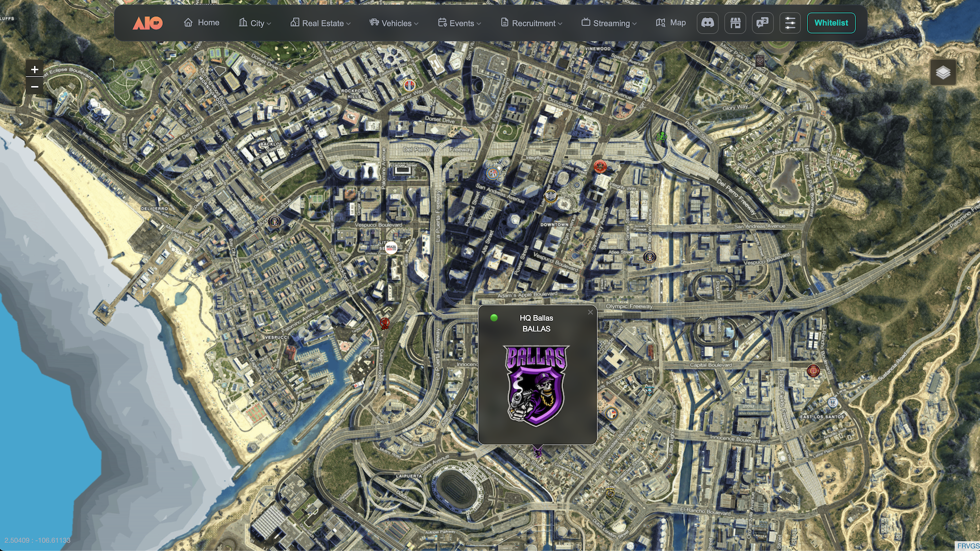Open the settings sliders icon
Screen dimensions: 980x551
790,23
